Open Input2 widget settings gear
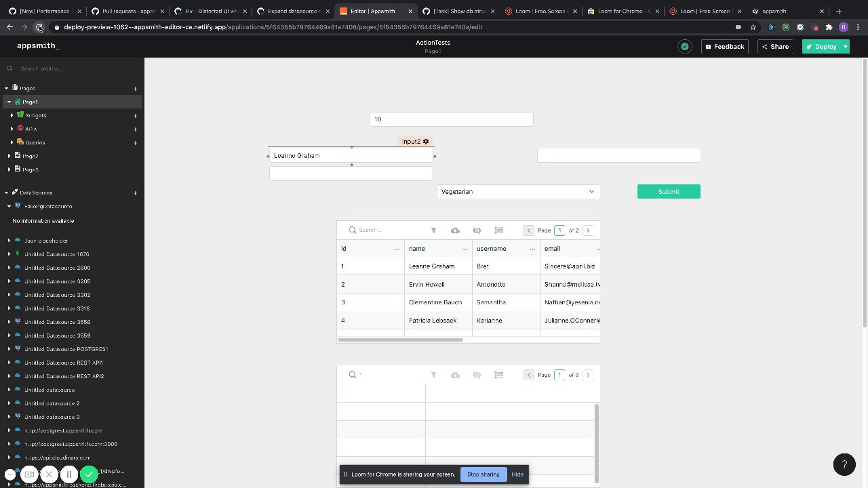 pyautogui.click(x=426, y=142)
